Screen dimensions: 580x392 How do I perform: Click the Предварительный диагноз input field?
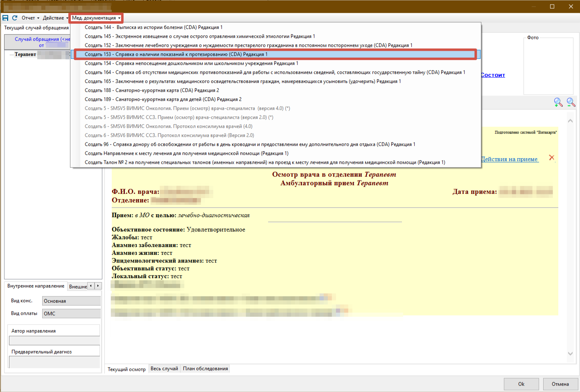(x=54, y=362)
